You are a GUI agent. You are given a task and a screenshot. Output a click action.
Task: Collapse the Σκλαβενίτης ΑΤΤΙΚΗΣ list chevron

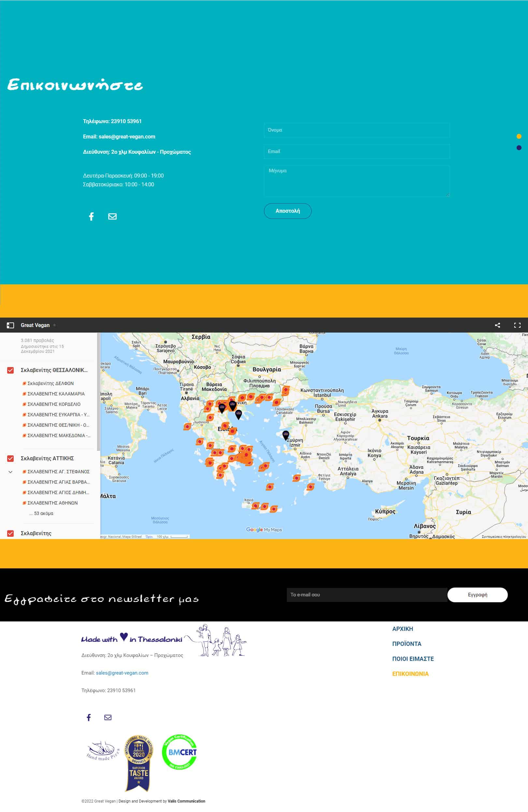(x=10, y=472)
